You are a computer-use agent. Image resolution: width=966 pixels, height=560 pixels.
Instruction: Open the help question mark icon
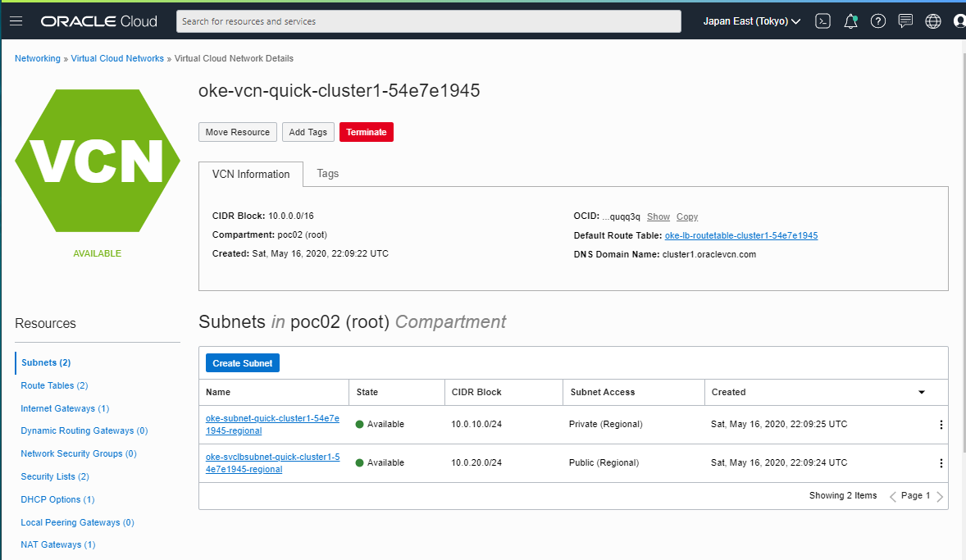click(878, 21)
